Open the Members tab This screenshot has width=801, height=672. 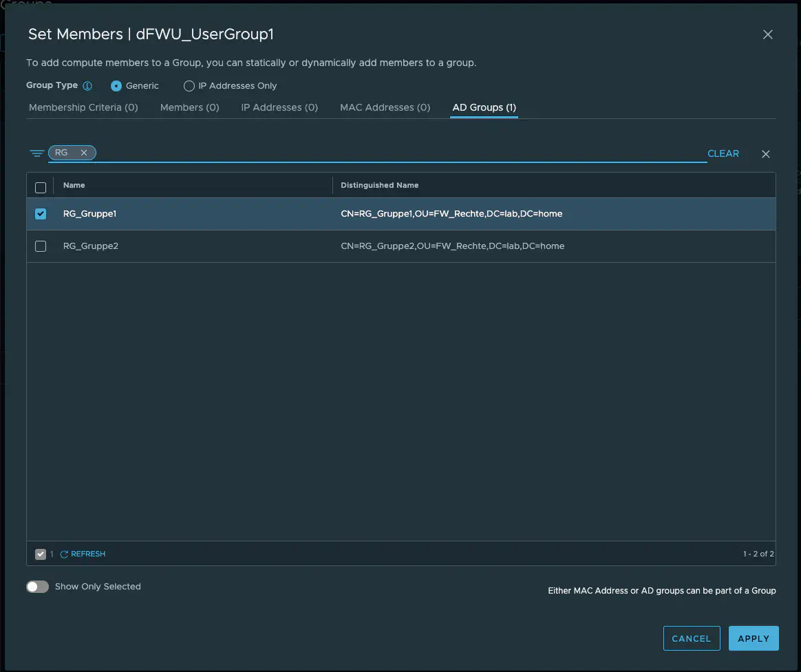[x=189, y=107]
